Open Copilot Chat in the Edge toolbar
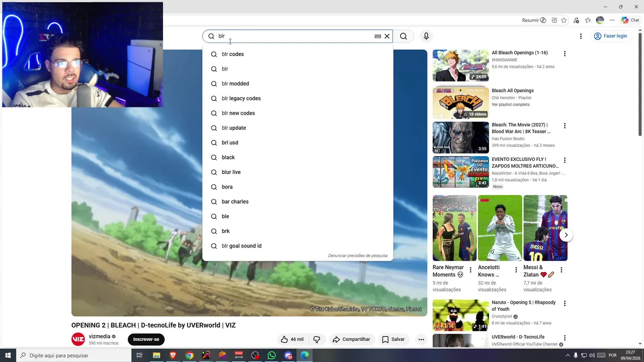Viewport: 644px width, 362px height. [630, 20]
